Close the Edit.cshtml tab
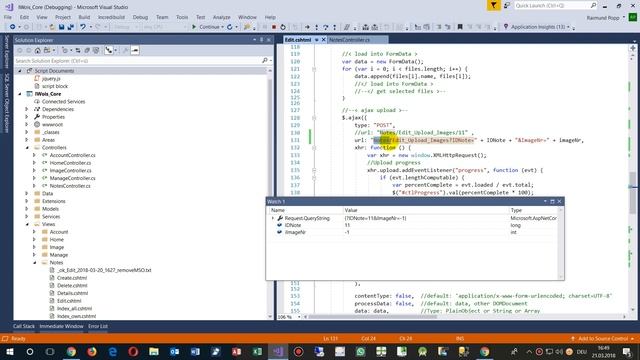The width and height of the screenshot is (640, 360). point(324,40)
